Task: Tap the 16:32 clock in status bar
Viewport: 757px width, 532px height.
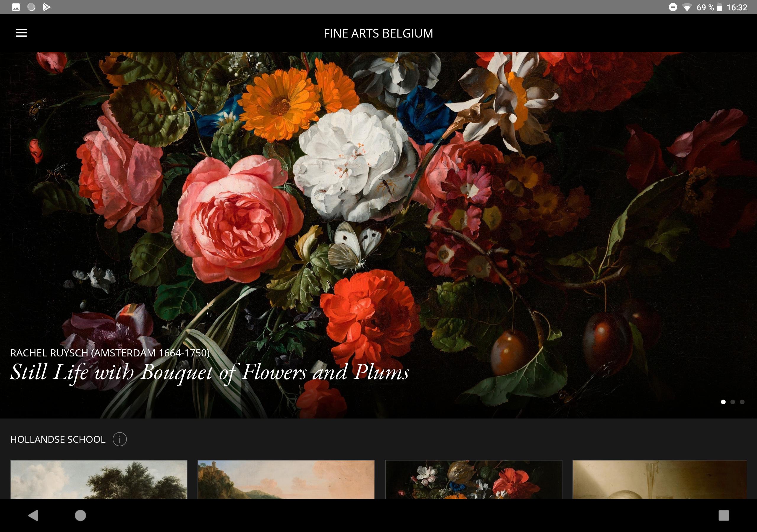Action: point(737,8)
